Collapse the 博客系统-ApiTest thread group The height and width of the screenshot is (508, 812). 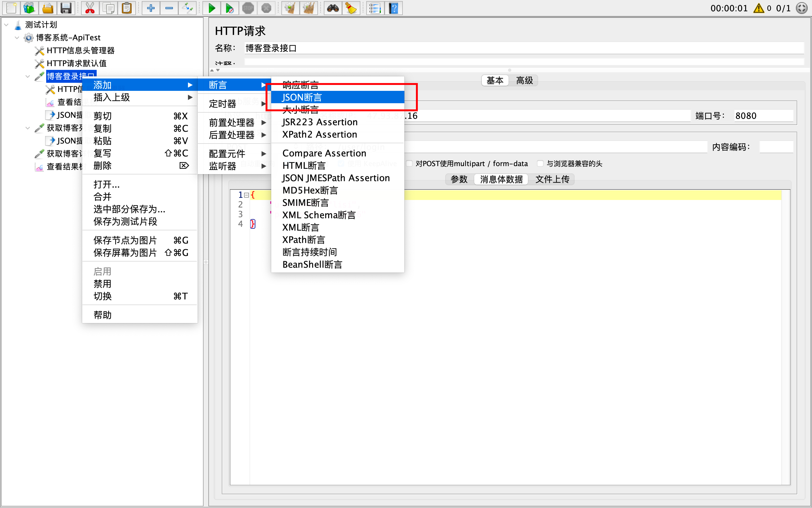[x=17, y=38]
